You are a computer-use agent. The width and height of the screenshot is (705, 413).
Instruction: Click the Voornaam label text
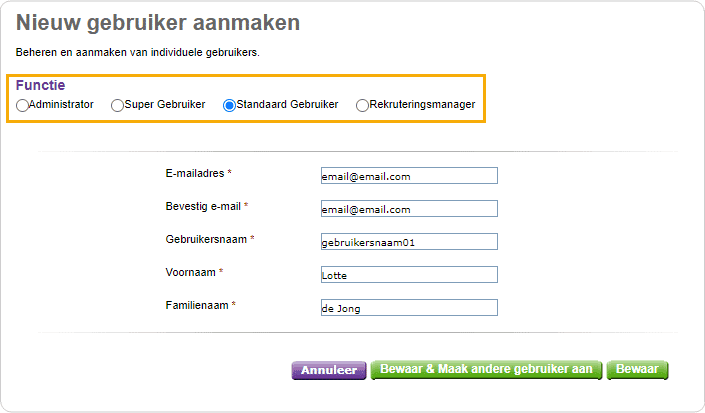(191, 272)
